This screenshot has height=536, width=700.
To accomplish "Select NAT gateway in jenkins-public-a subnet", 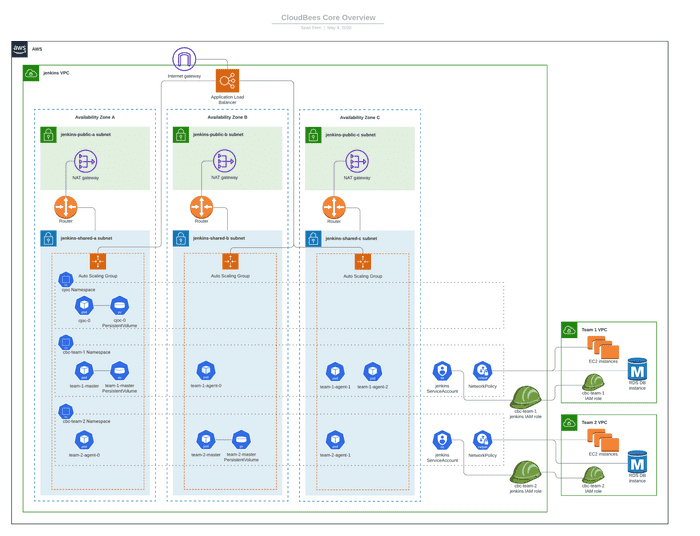I will 85,161.
